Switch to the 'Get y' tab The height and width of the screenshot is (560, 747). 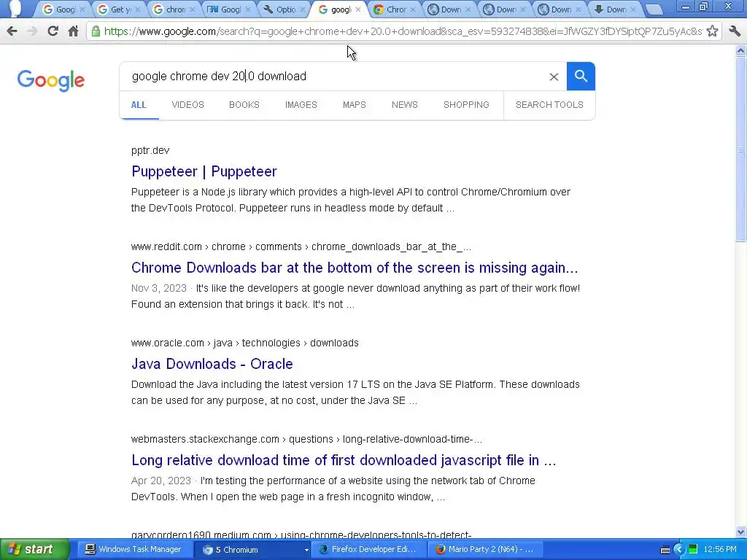click(x=119, y=9)
